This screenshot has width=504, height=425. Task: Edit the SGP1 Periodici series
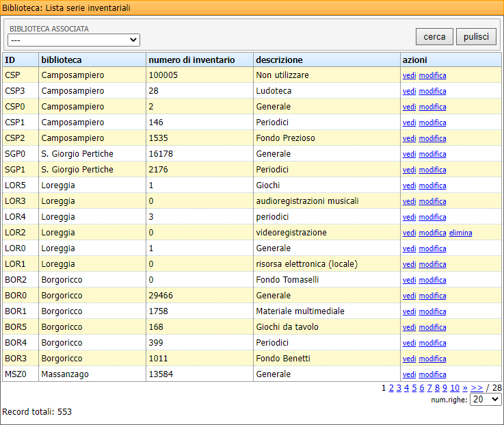(x=432, y=170)
